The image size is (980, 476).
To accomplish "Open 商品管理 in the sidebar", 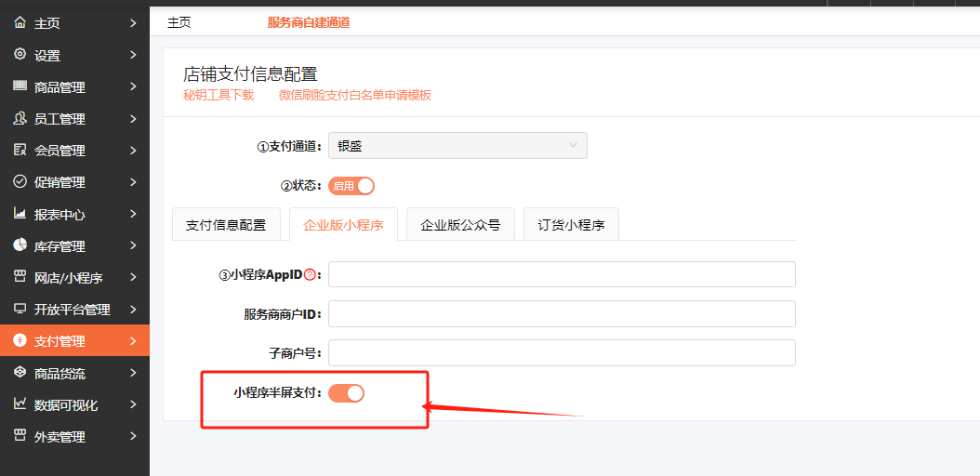I will [x=74, y=86].
